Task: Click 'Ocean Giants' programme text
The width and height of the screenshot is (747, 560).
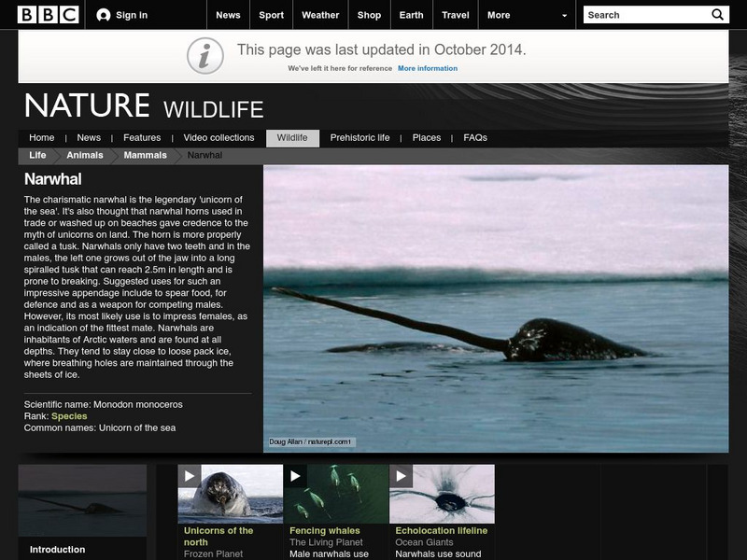Action: coord(424,542)
